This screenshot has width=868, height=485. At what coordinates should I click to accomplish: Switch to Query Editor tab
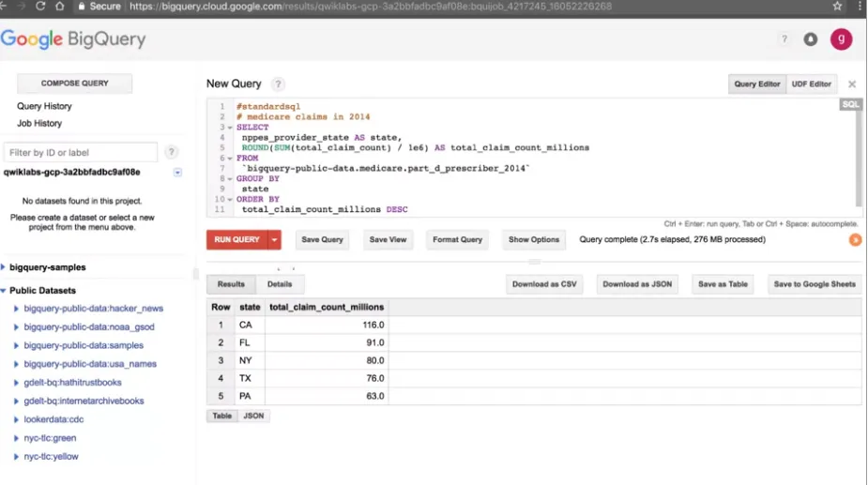(x=756, y=84)
